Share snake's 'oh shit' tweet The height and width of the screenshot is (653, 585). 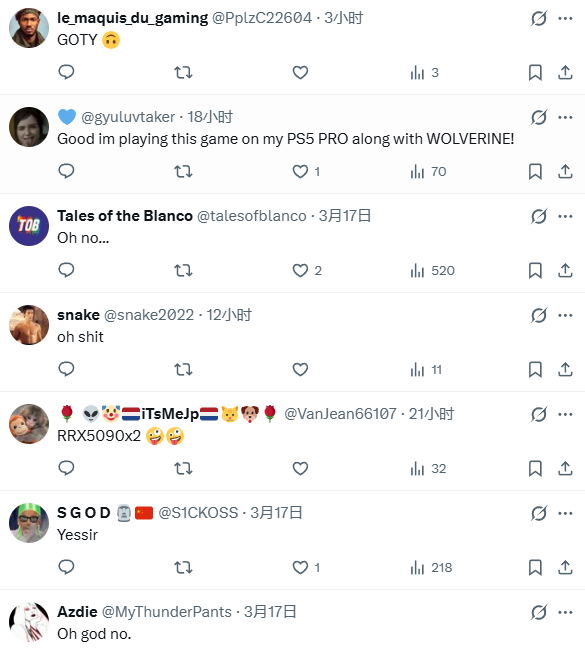565,369
